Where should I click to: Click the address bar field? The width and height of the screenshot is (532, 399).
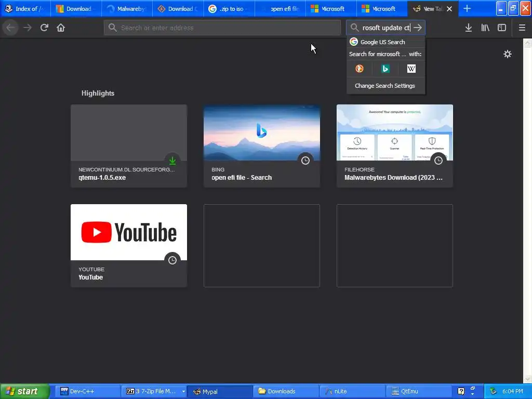(222, 28)
